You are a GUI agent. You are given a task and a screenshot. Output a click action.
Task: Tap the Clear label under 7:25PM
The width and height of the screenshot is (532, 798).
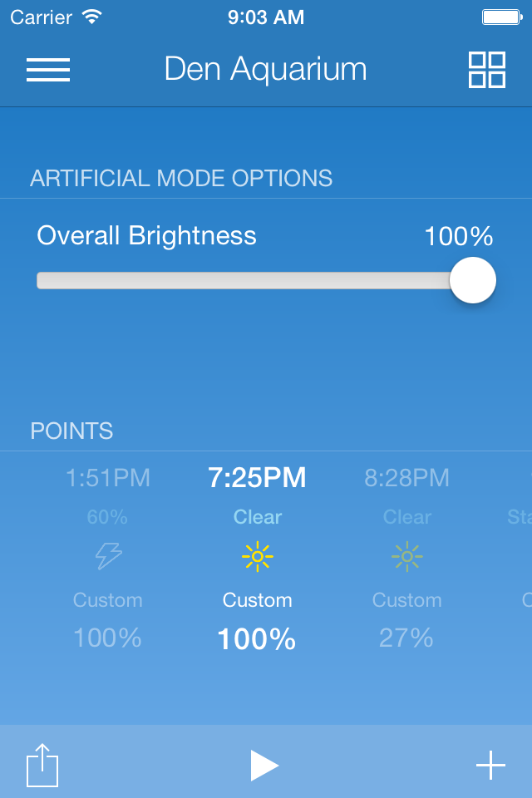[x=258, y=517]
